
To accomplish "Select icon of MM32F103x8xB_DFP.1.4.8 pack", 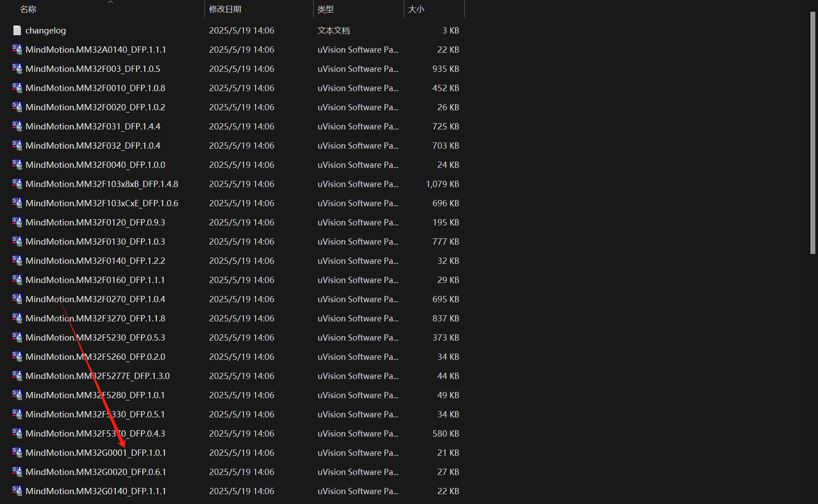I will tap(17, 184).
